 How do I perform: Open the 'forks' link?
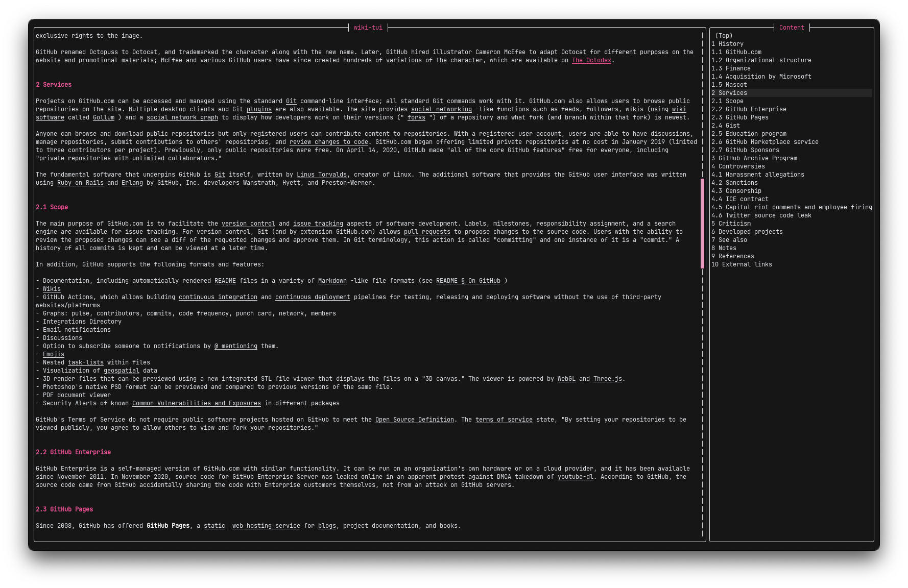point(416,117)
